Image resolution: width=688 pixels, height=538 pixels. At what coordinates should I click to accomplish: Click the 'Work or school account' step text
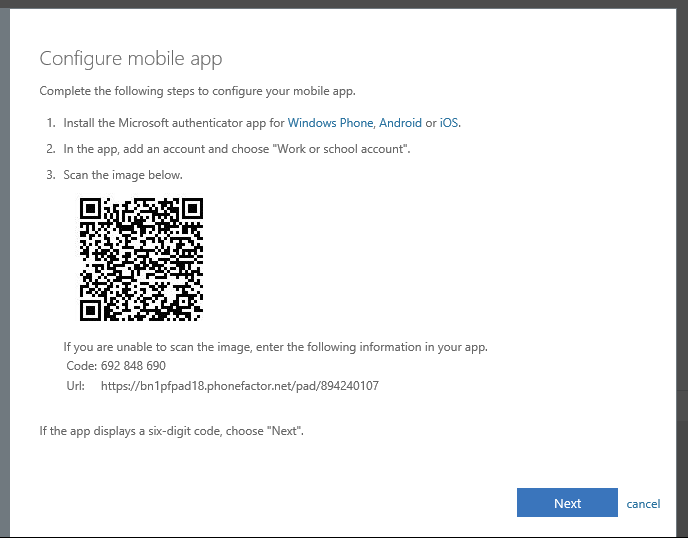click(x=236, y=149)
